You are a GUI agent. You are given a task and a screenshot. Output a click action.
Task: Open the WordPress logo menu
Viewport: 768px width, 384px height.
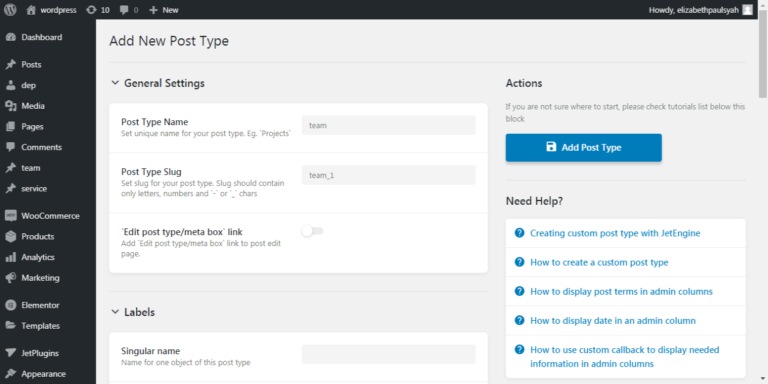(x=10, y=10)
